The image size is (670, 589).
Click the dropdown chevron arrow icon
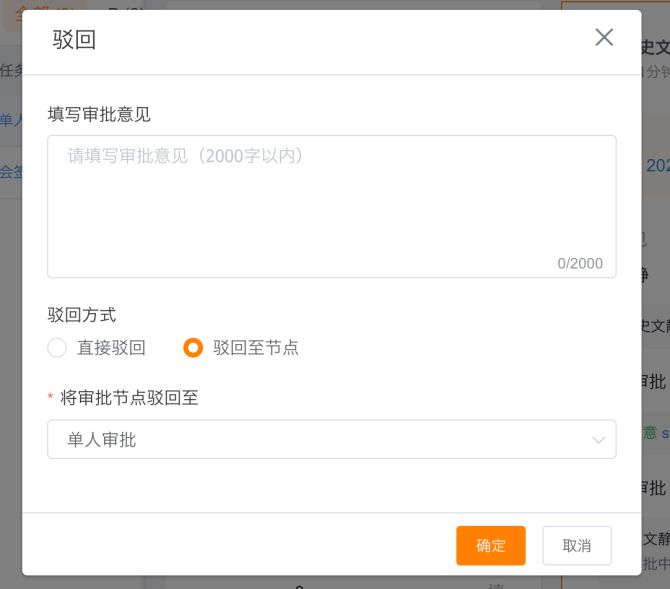click(599, 440)
